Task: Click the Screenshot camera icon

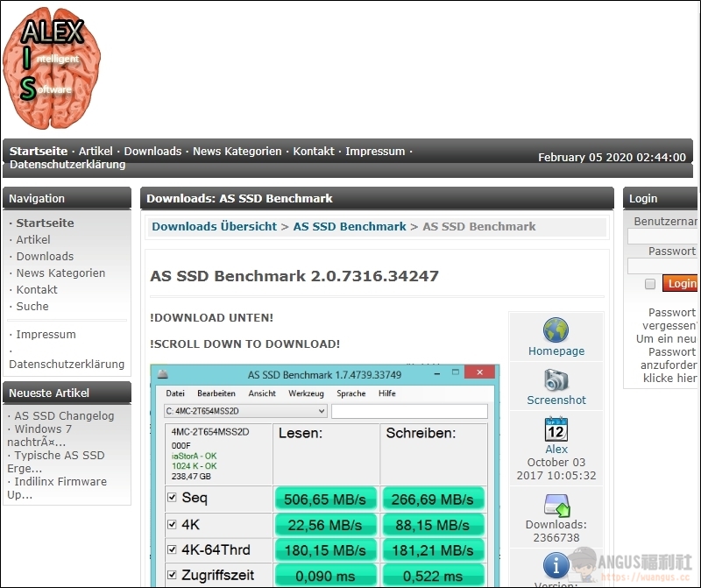Action: pos(556,380)
